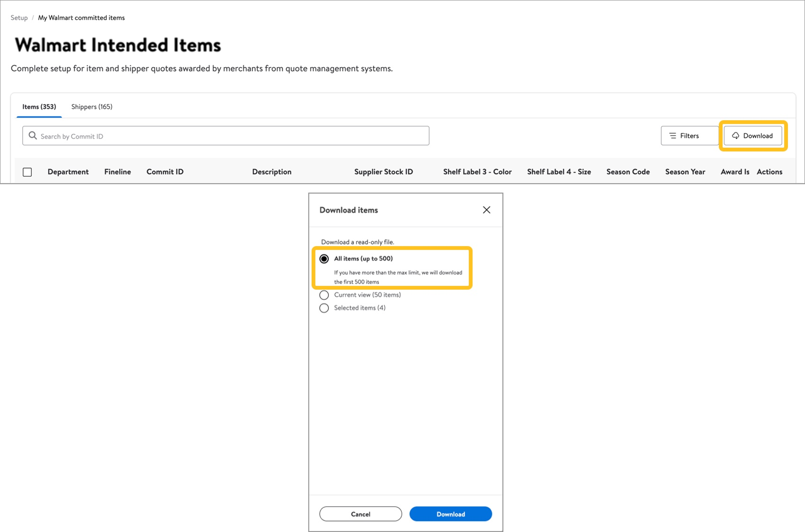Choose Current view (50 items) option
The image size is (805, 532).
(324, 295)
